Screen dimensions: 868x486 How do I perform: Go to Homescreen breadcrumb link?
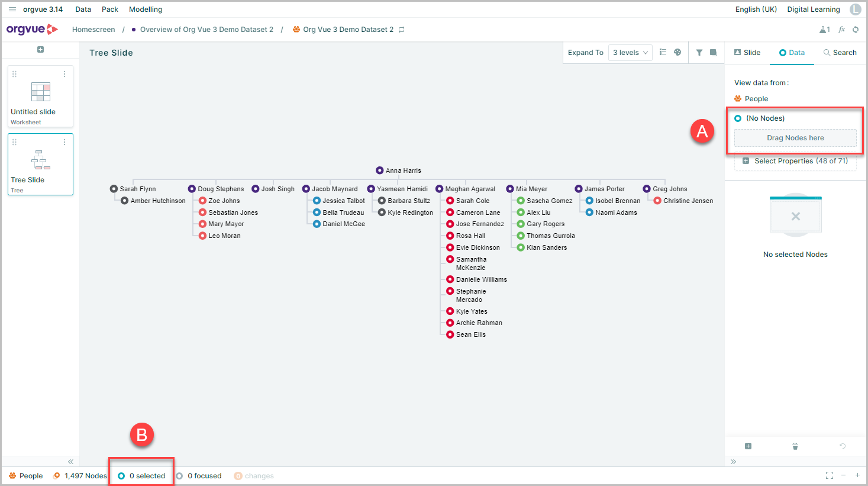tap(93, 30)
